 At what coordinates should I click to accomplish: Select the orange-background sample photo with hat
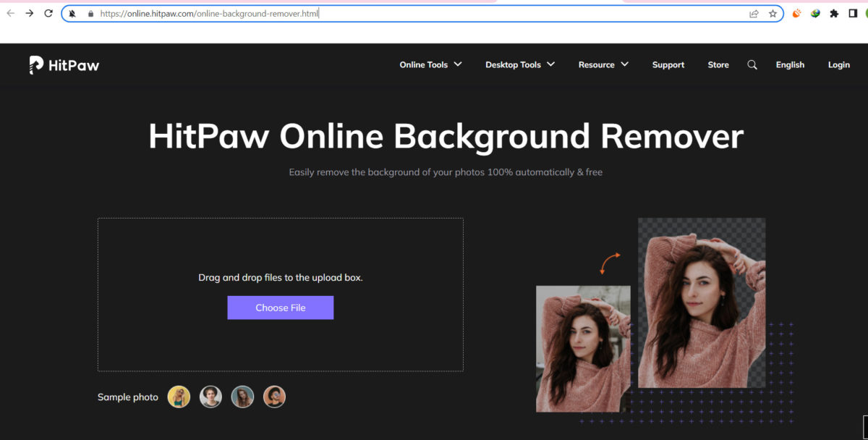click(x=274, y=397)
